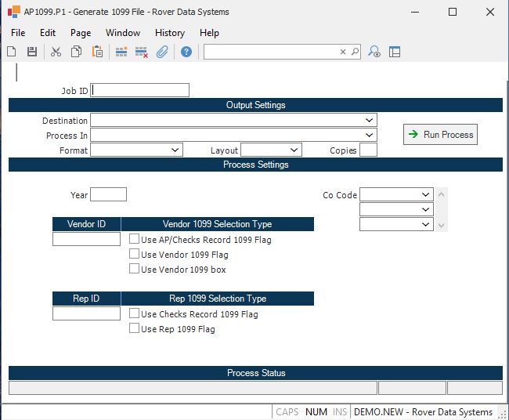Click the Paste clipboard icon
Image resolution: width=509 pixels, height=420 pixels.
coord(98,52)
